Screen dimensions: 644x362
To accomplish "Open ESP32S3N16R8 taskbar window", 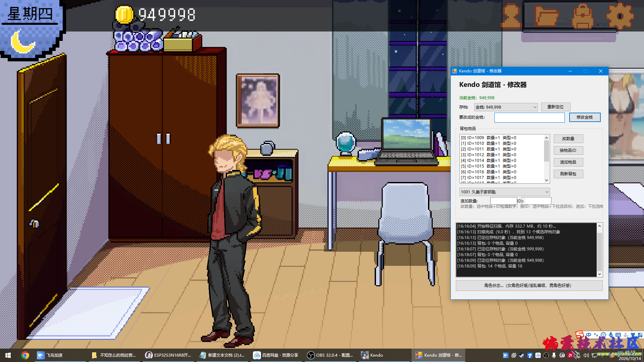I will tap(168, 355).
